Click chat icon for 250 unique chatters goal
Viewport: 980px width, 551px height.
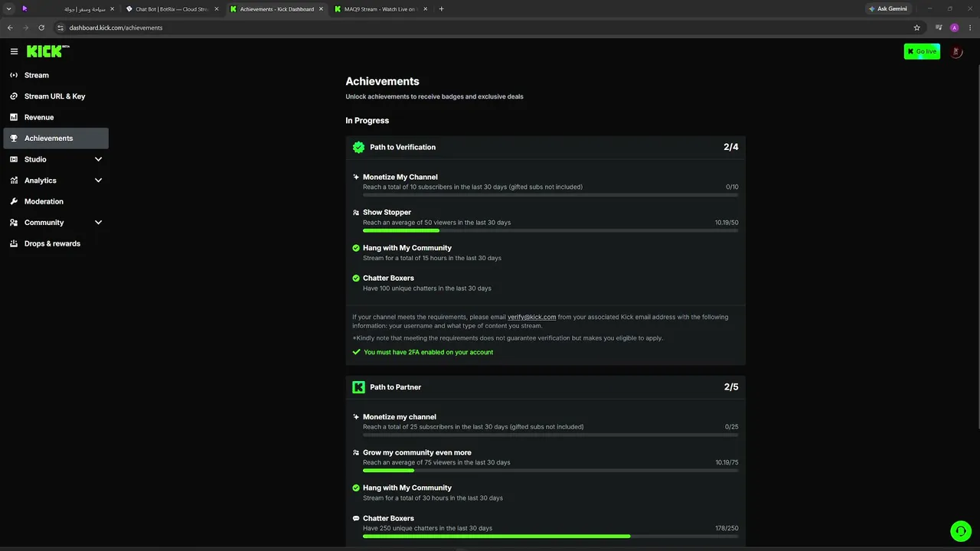[x=356, y=518]
